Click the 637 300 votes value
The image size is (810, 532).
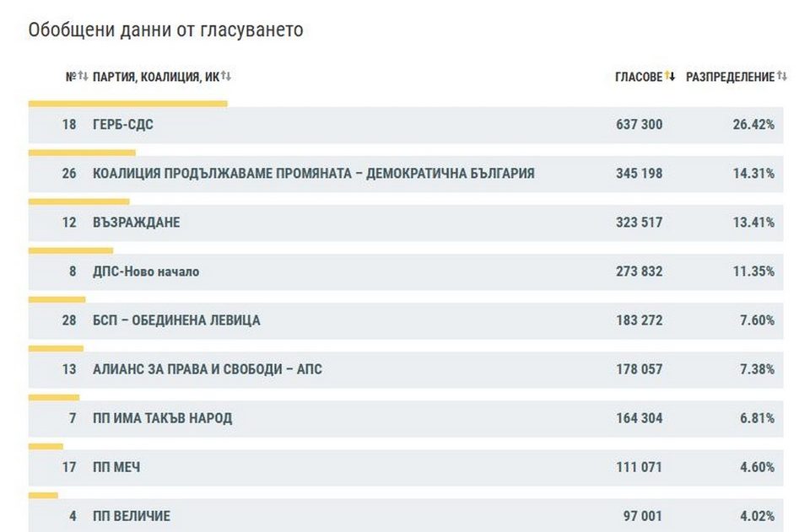tap(639, 125)
